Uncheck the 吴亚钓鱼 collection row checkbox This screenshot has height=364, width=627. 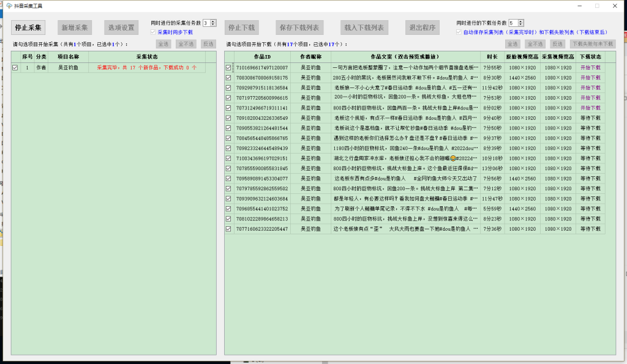[15, 68]
